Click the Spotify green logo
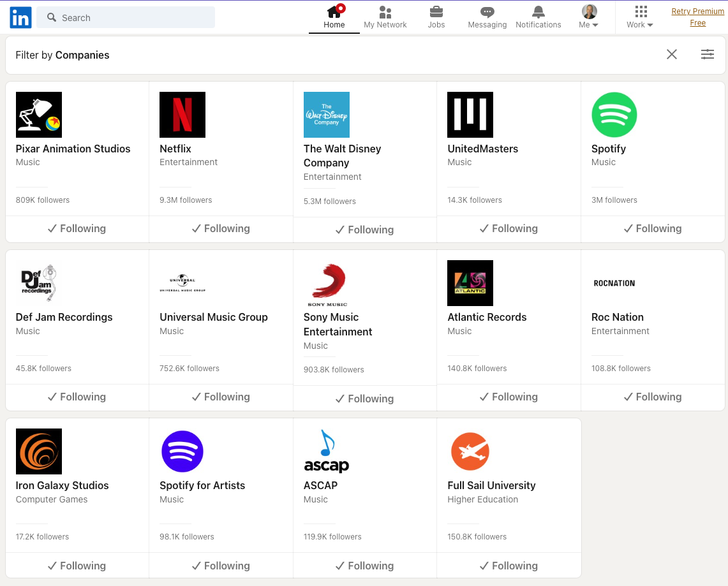 click(x=614, y=115)
